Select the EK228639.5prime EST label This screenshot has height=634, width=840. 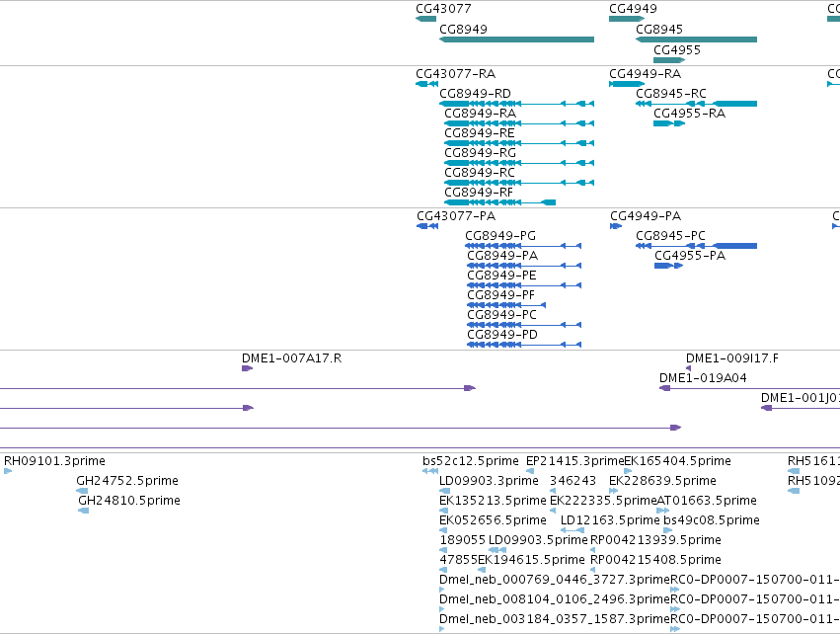tap(662, 481)
